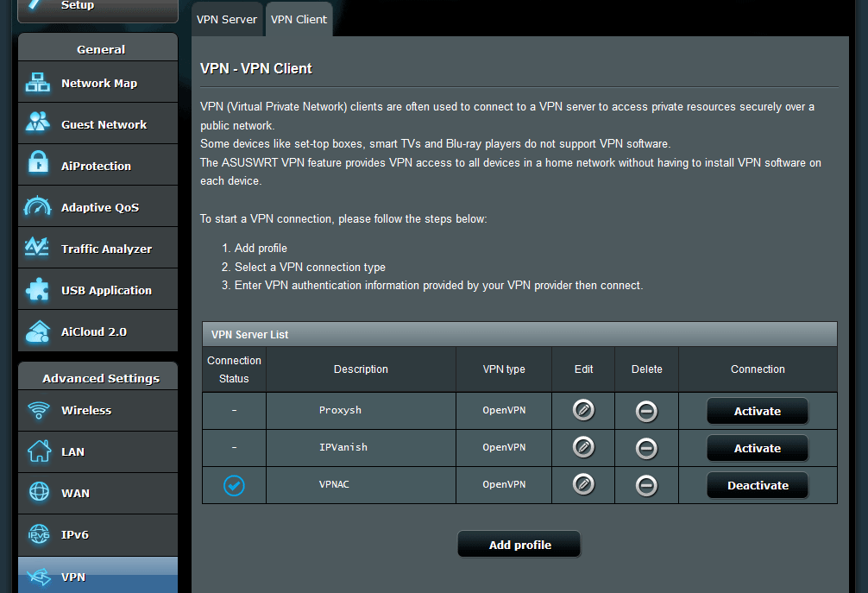Delete the Proxysh VPN profile

pos(646,412)
